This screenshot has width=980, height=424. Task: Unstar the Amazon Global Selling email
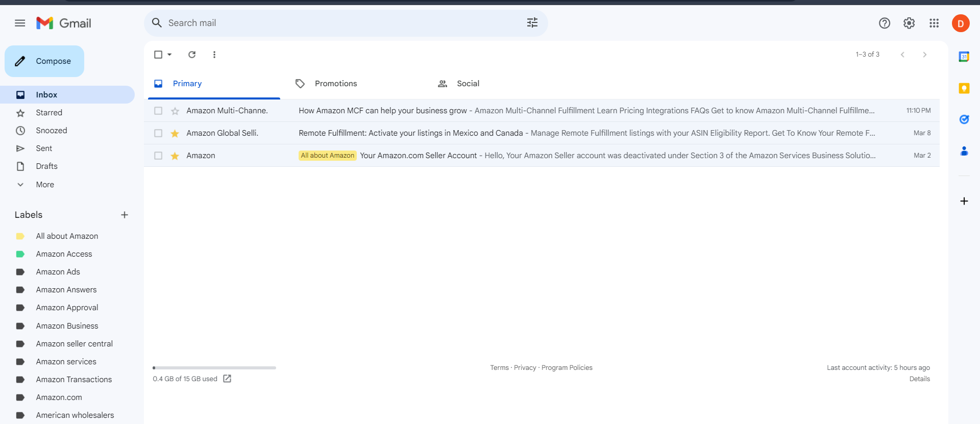175,133
